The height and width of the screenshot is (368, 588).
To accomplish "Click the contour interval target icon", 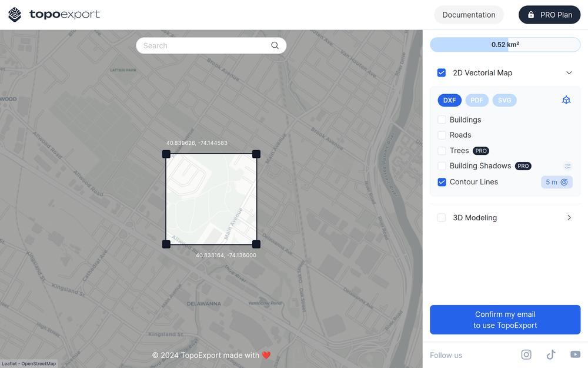I will point(564,182).
